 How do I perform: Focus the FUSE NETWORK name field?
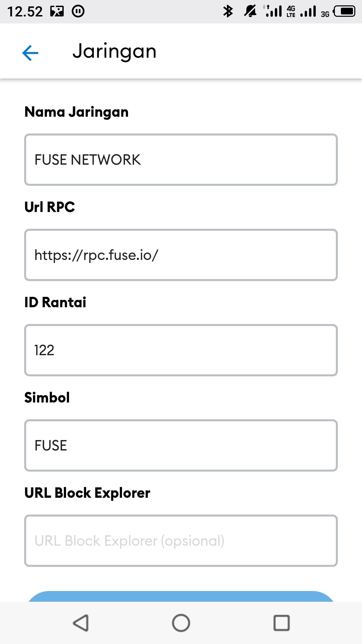[x=181, y=160]
